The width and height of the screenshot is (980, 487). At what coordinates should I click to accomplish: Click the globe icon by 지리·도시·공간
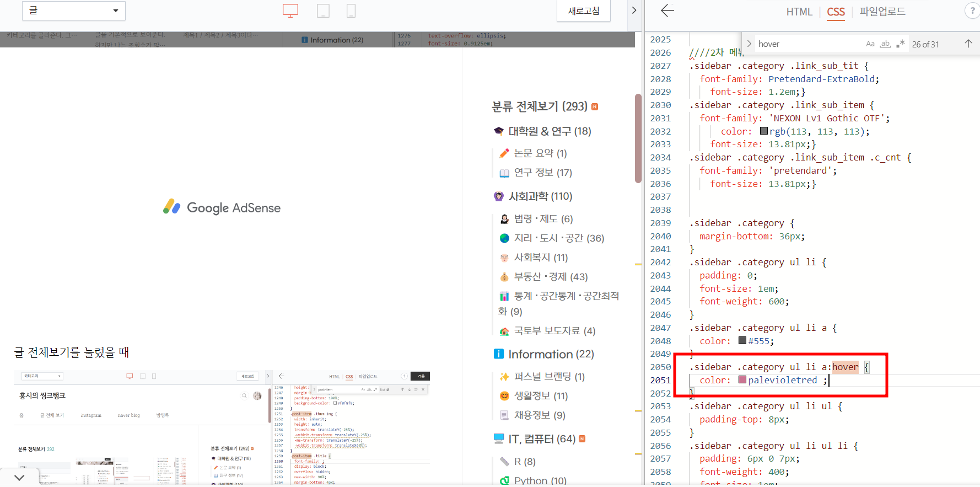tap(504, 238)
